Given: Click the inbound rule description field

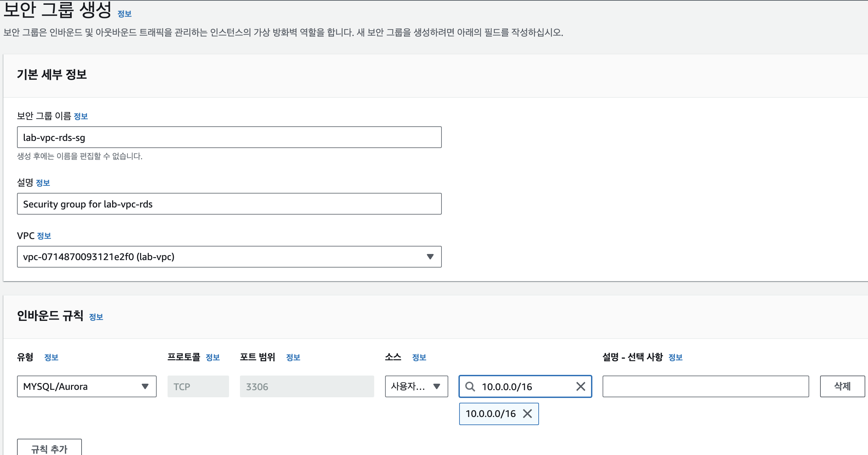Looking at the screenshot, I should point(706,386).
